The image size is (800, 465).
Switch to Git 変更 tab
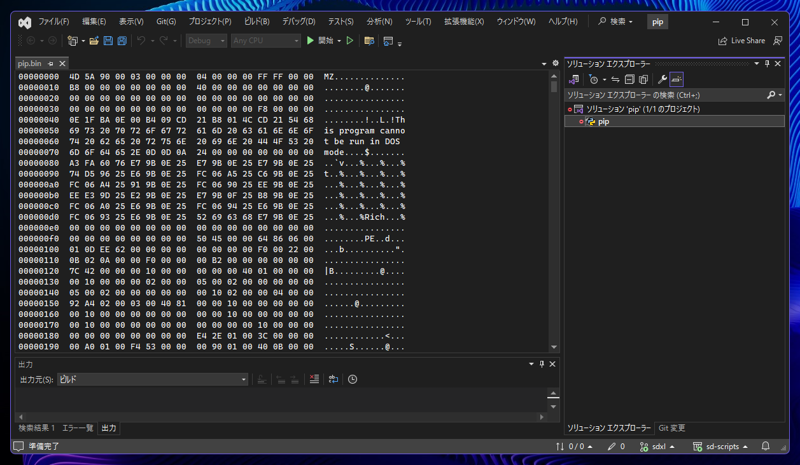[671, 428]
